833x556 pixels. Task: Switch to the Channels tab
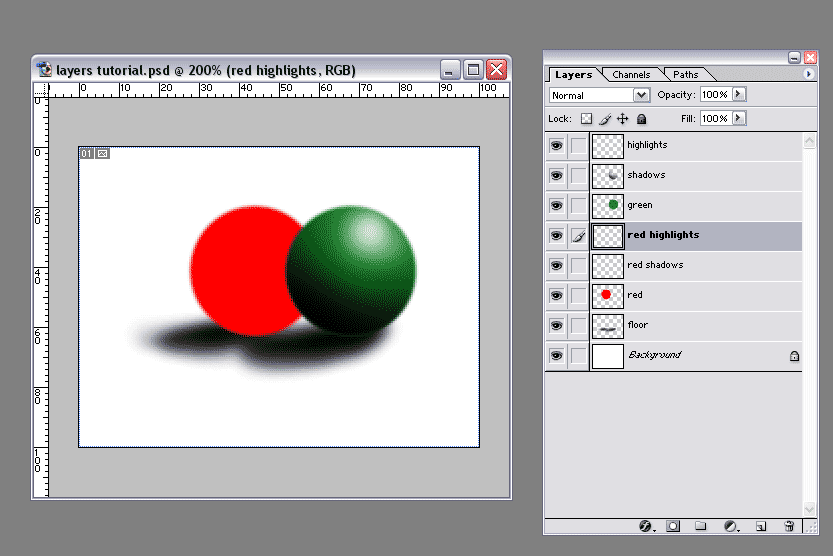click(x=631, y=74)
